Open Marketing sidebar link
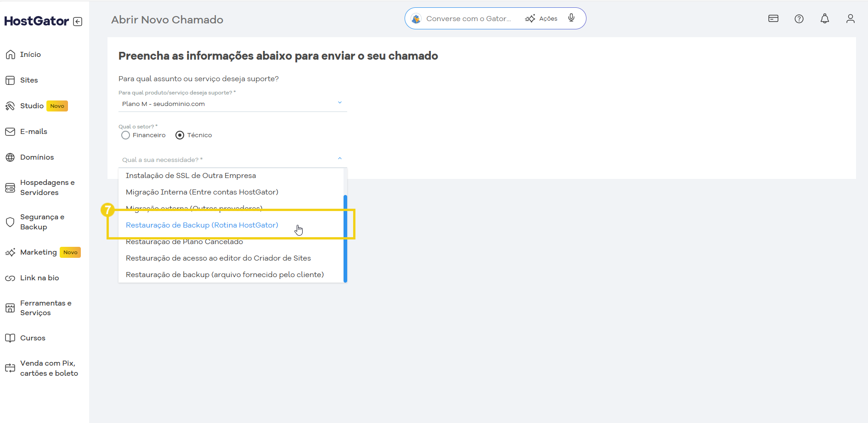 coord(39,252)
